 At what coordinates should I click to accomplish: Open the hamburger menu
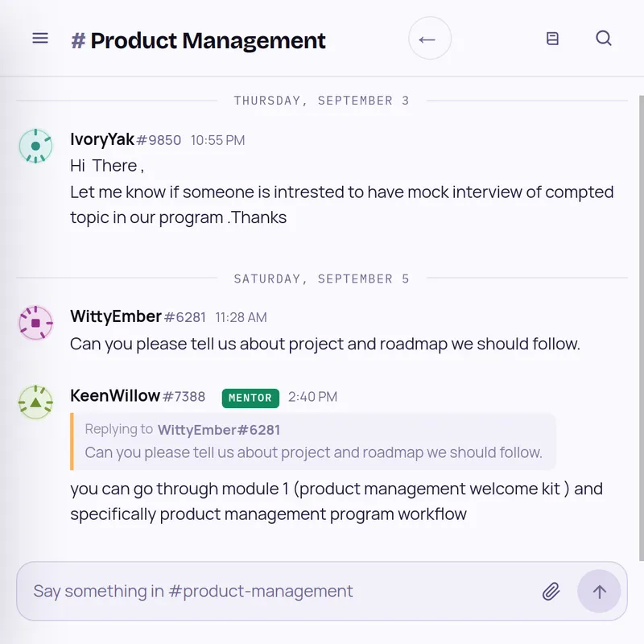(40, 39)
